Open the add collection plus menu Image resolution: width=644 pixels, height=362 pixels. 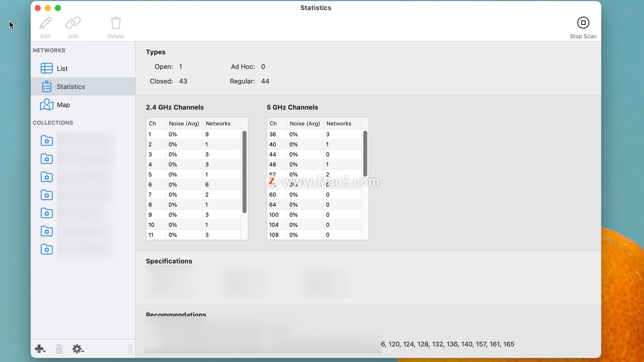pyautogui.click(x=40, y=349)
